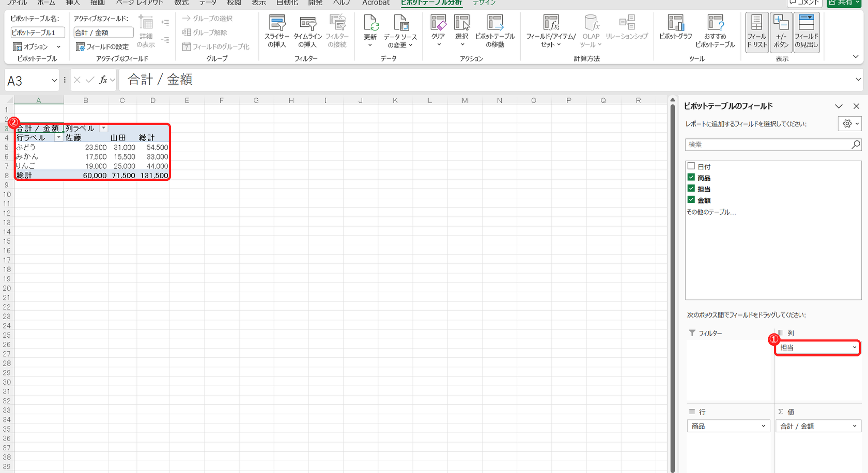
Task: Expand the 商品 field in 行 area
Action: [x=764, y=426]
